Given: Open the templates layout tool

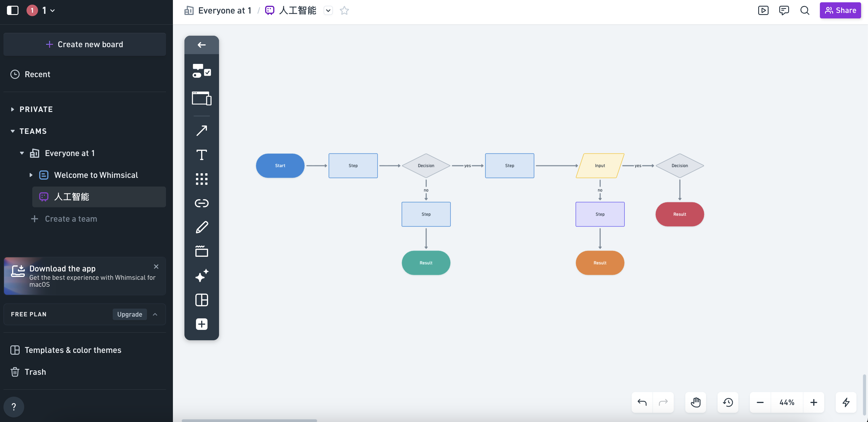Looking at the screenshot, I should click(201, 300).
